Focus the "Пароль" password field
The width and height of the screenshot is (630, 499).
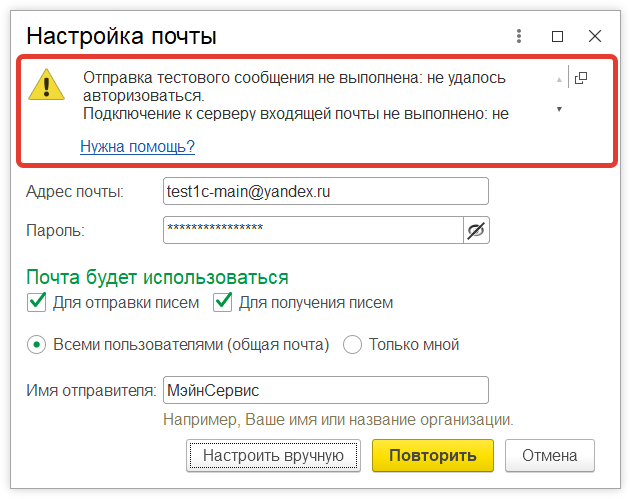(312, 231)
